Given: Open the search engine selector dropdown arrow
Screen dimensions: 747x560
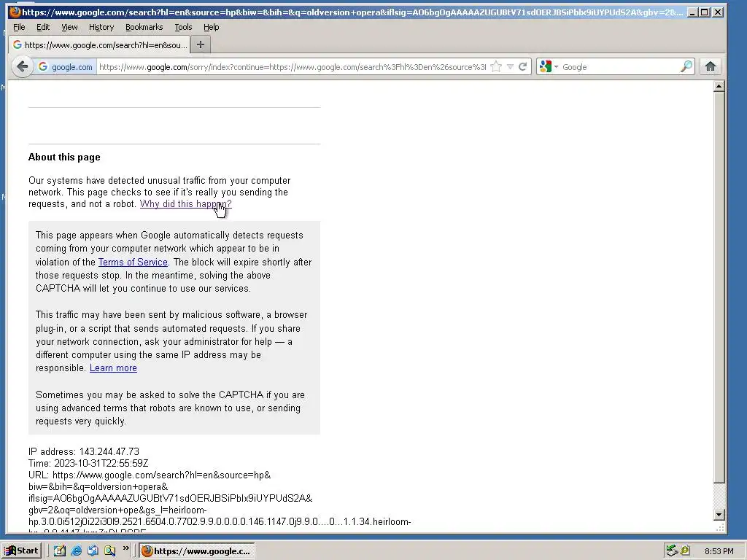Looking at the screenshot, I should click(x=556, y=66).
